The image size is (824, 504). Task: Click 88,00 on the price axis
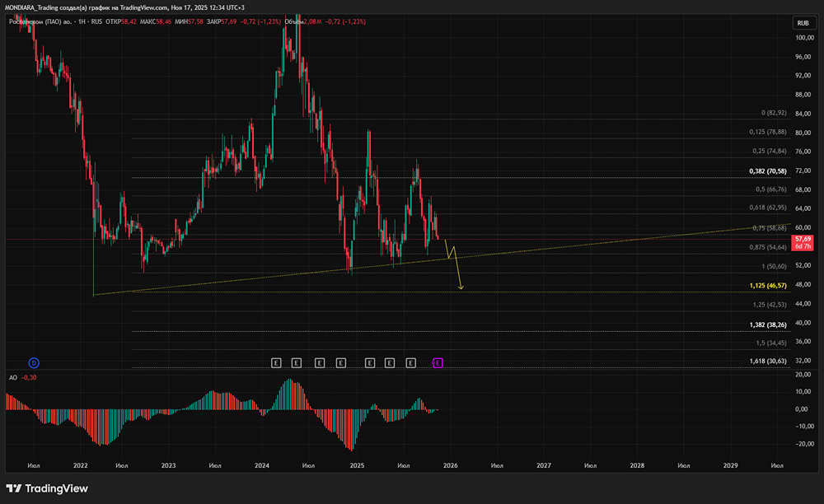803,95
